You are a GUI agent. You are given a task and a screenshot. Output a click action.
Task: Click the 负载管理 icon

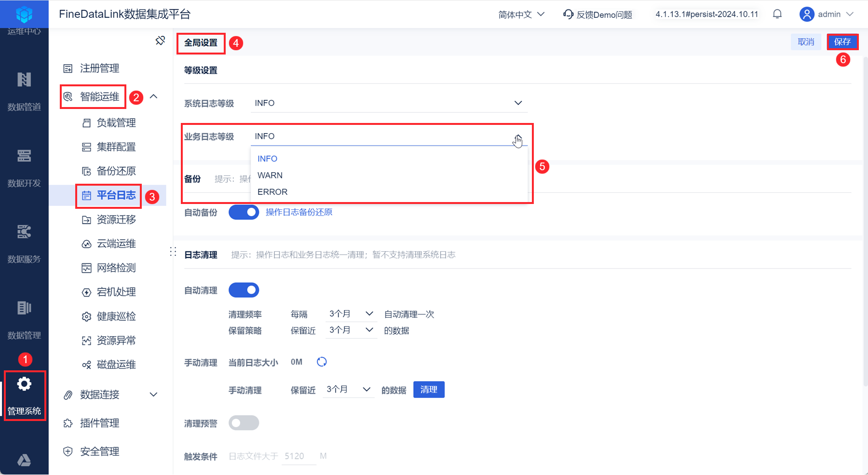[x=86, y=123]
